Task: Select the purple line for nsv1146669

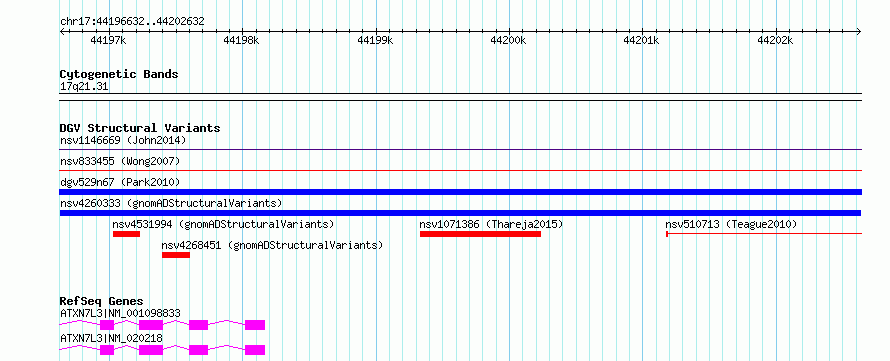Action: pyautogui.click(x=461, y=150)
